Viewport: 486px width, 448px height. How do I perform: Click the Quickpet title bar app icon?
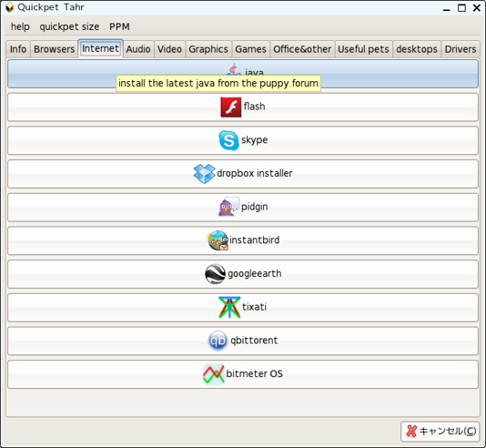click(x=9, y=7)
